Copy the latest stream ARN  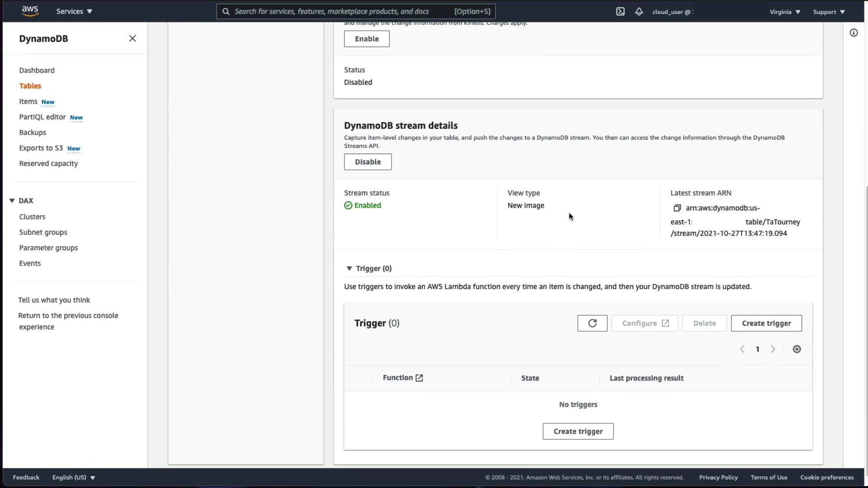click(677, 208)
